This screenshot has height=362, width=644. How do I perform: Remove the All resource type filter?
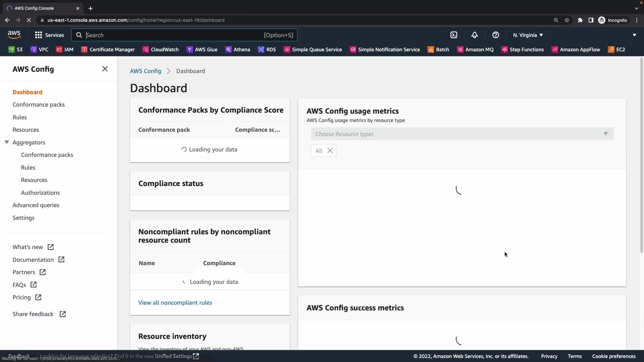click(330, 150)
